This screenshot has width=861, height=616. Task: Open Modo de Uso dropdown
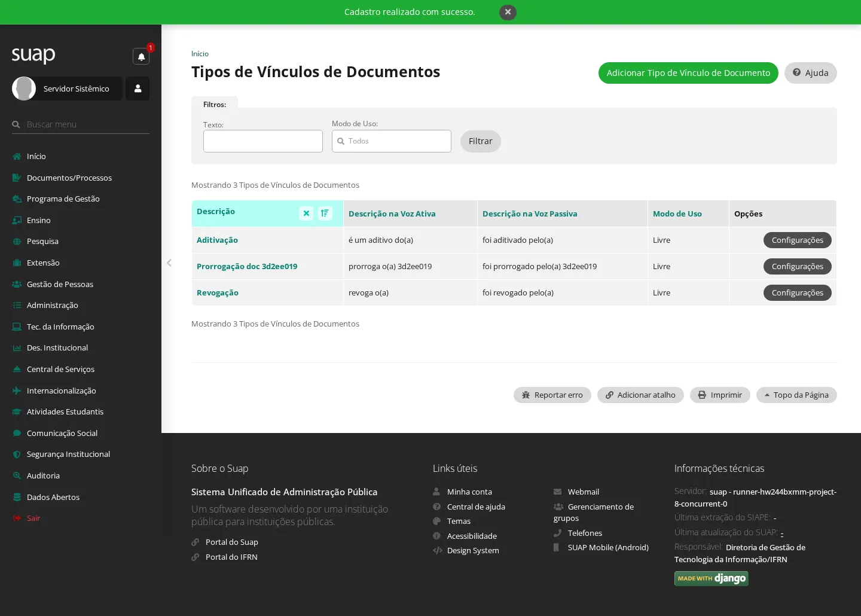coord(392,141)
